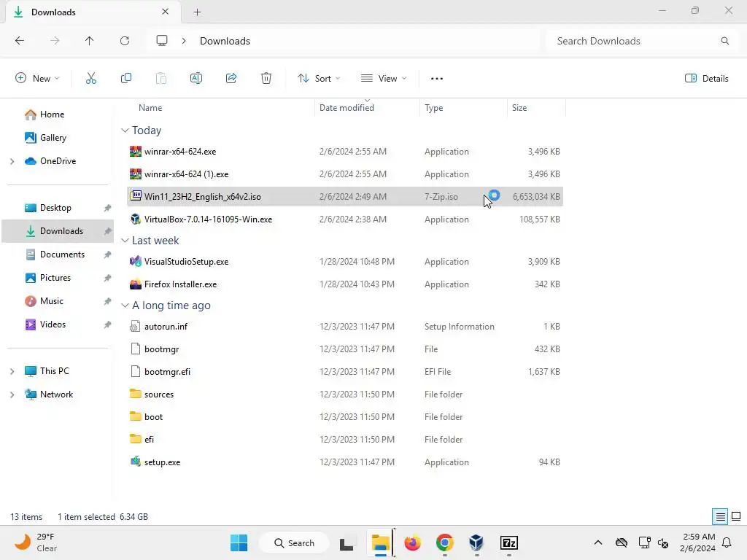The height and width of the screenshot is (560, 747).
Task: Select the sources folder
Action: (x=345, y=394)
